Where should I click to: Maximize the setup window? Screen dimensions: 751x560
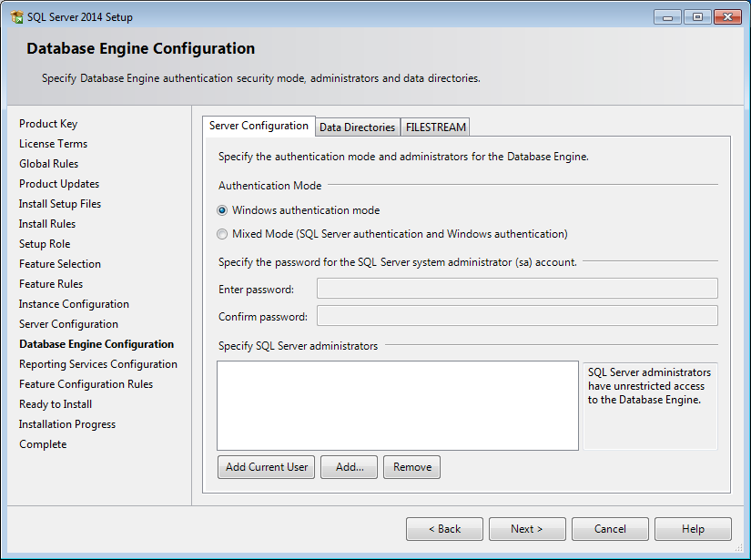click(x=697, y=17)
